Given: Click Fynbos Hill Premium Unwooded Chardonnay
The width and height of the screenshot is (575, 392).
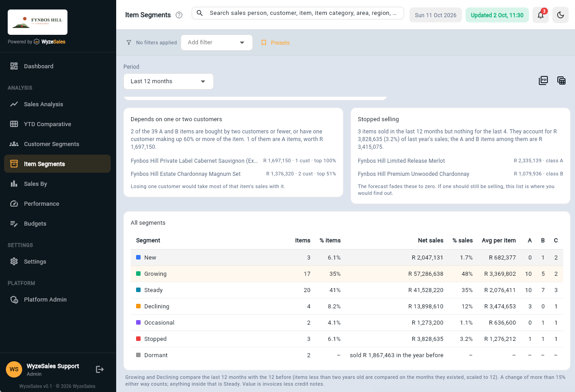Looking at the screenshot, I should click(414, 174).
